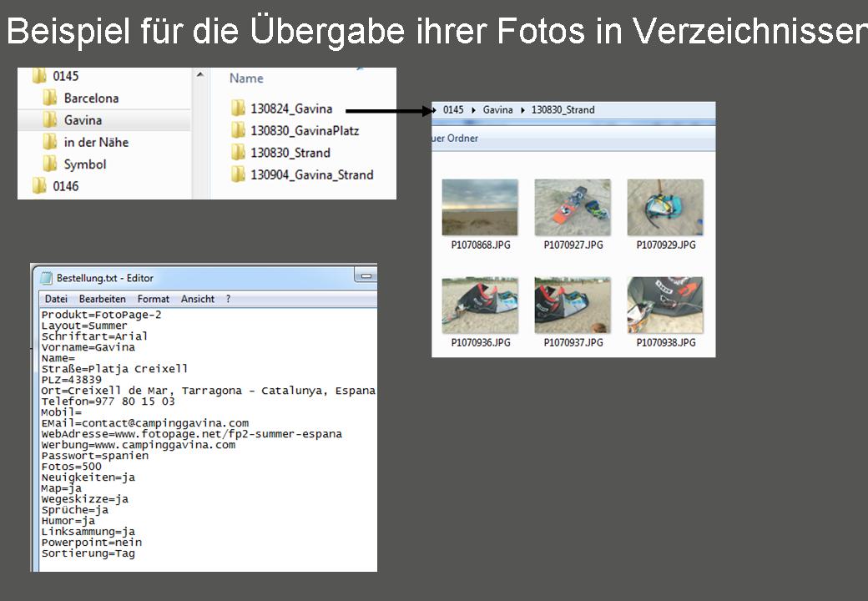The image size is (868, 601).
Task: Click the 130830_Strand folder name in list
Action: click(x=290, y=153)
